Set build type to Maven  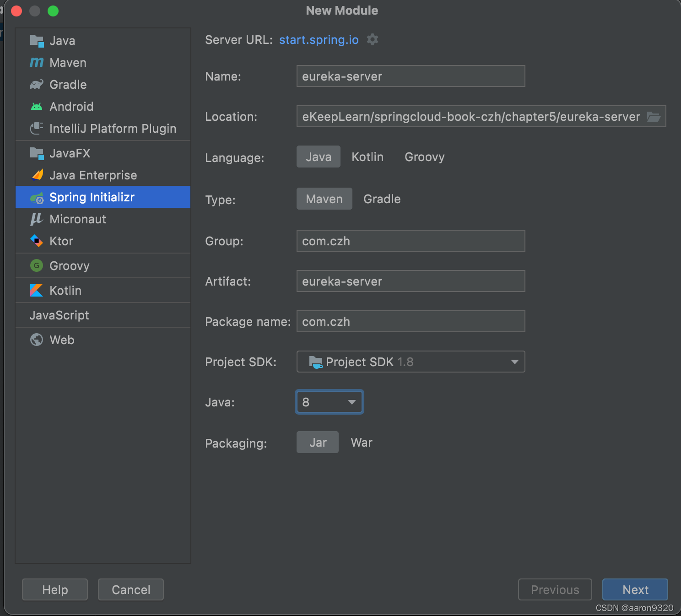tap(324, 199)
